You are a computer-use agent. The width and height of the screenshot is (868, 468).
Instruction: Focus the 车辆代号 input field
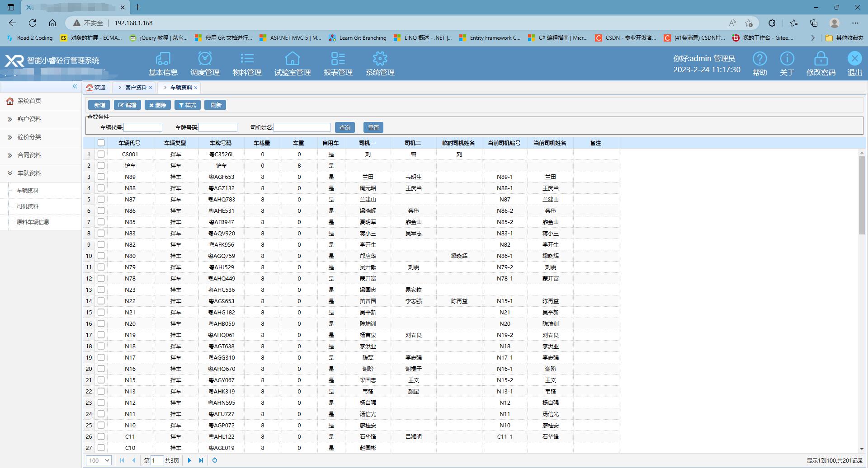coord(143,127)
